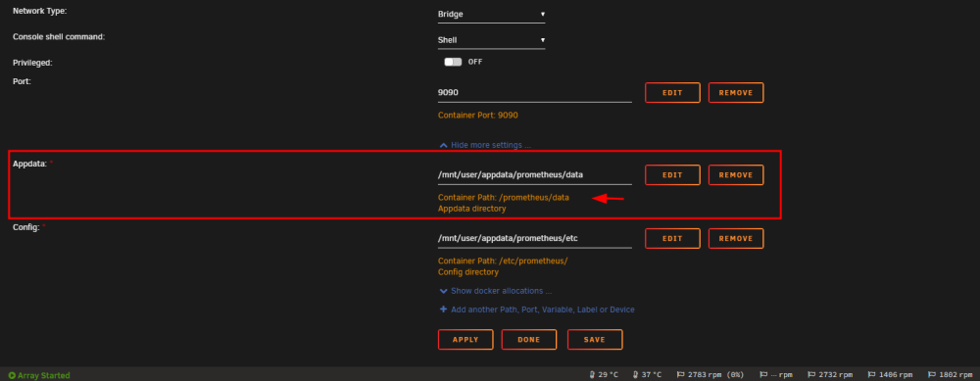Click the Container Port: 9090 text

[x=478, y=116]
